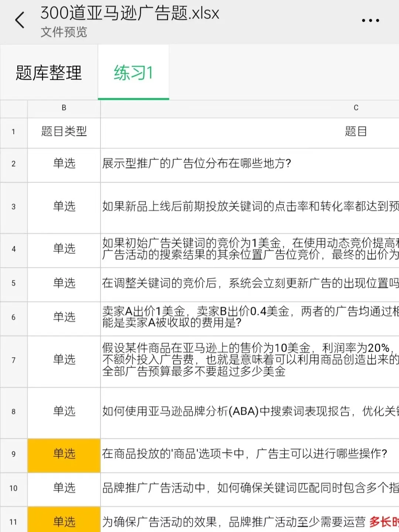
Task: Switch to the 题库整理 sheet tab
Action: point(49,72)
